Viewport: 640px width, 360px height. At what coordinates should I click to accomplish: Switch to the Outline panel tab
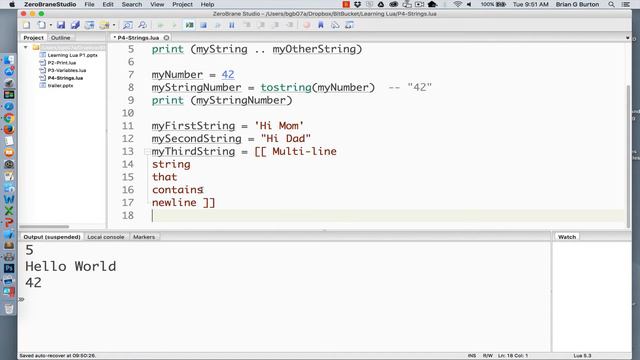pyautogui.click(x=60, y=38)
